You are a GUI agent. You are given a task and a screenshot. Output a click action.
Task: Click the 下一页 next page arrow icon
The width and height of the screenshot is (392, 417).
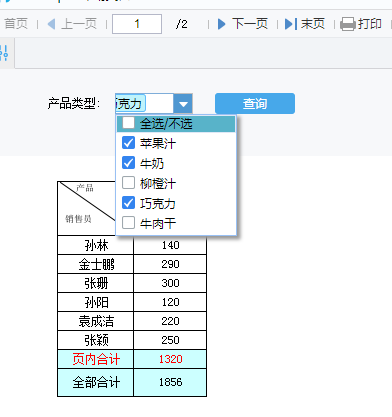pos(221,24)
